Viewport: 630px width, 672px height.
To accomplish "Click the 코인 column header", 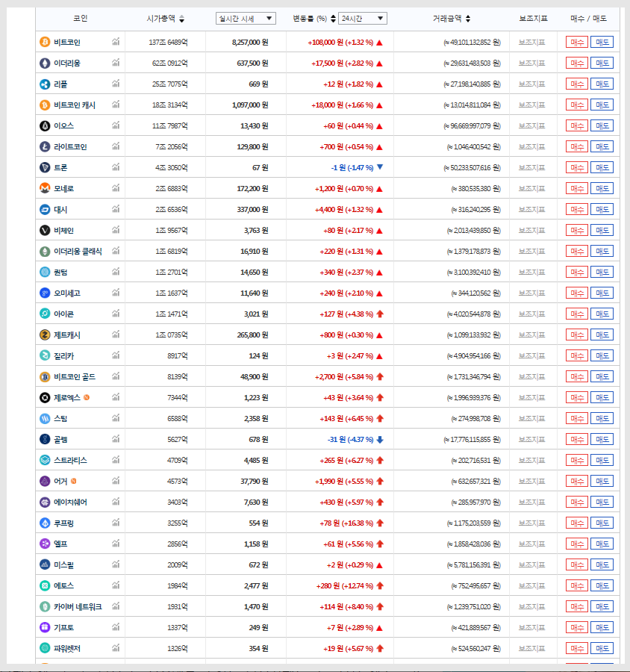I will click(80, 19).
